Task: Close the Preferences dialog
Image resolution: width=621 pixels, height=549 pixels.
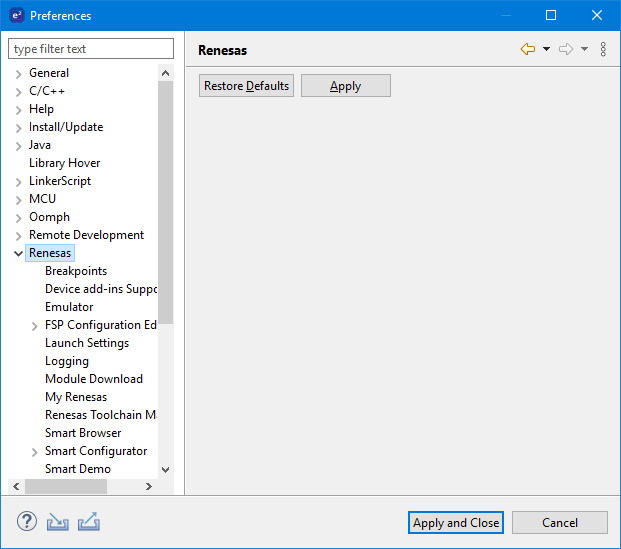Action: click(x=597, y=15)
